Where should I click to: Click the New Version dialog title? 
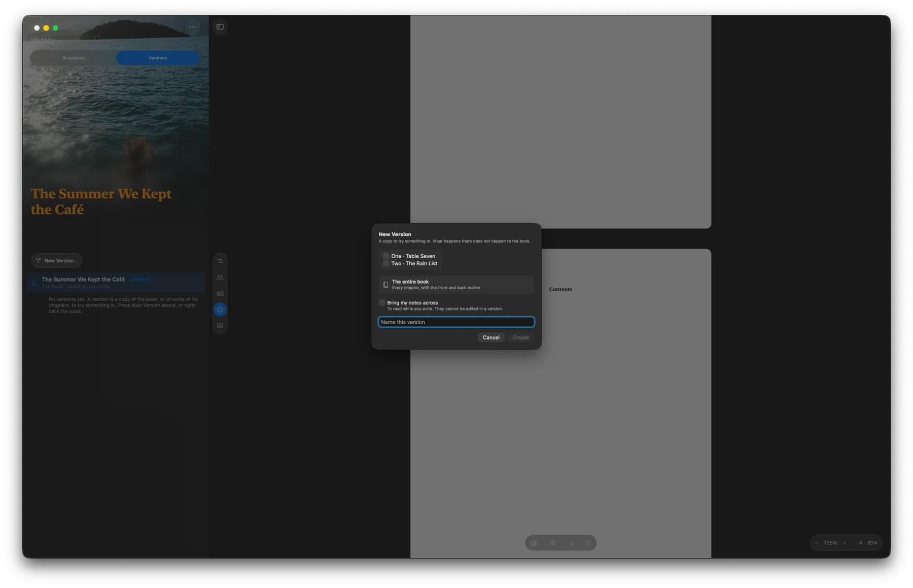click(x=395, y=234)
